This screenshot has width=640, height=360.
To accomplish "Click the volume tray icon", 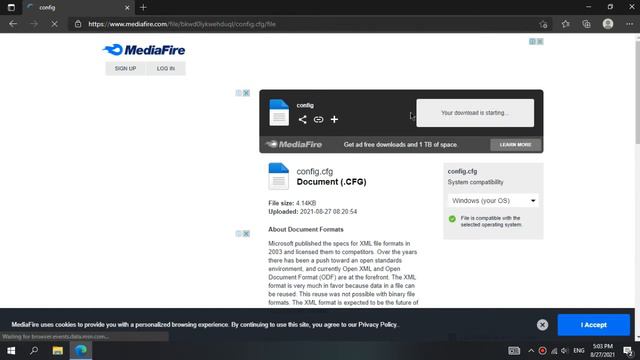I will click(x=564, y=351).
